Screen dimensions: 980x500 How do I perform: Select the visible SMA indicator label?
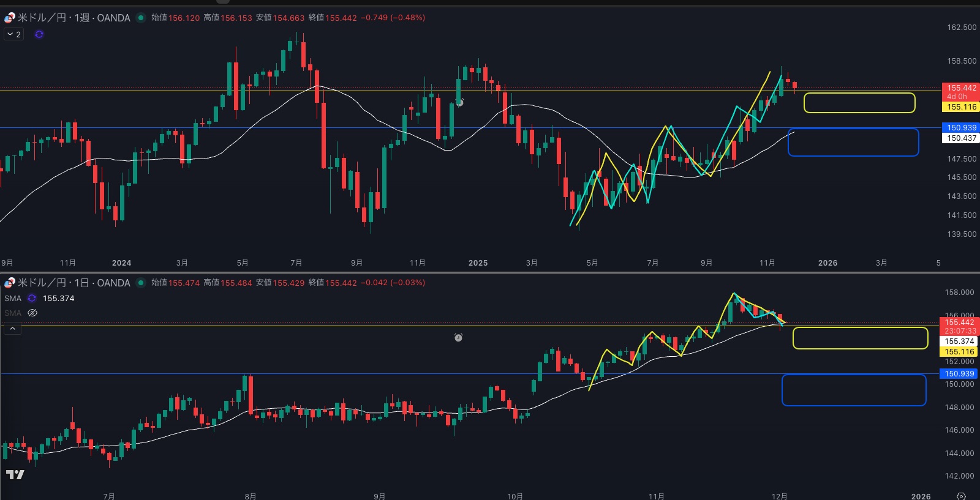[x=13, y=299]
